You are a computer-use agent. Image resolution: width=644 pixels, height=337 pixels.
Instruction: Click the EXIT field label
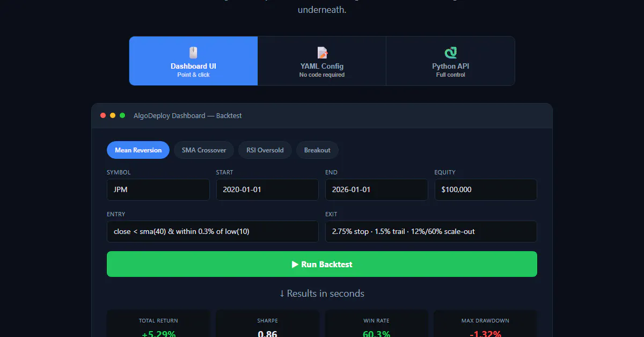tap(331, 214)
